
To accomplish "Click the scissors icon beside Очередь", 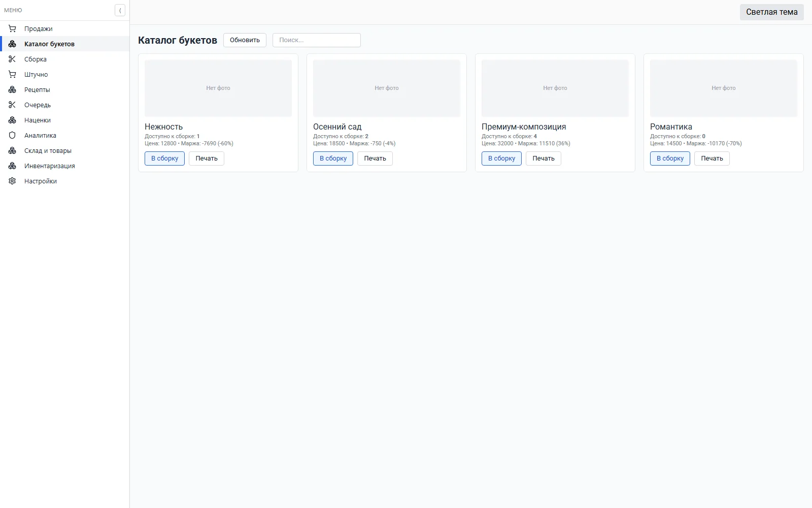I will point(12,105).
